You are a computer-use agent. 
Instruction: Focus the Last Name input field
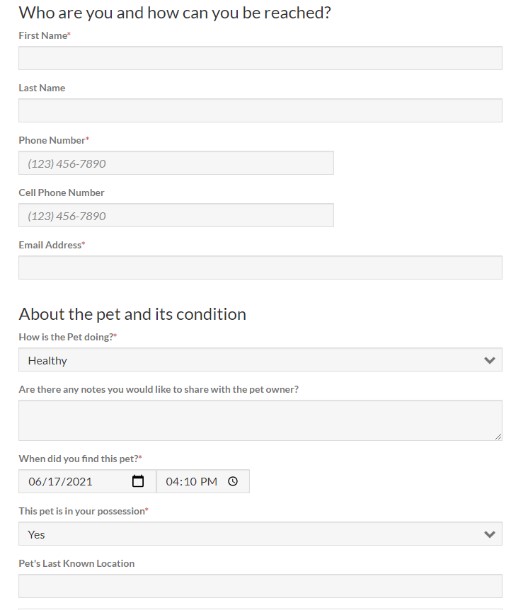tap(260, 110)
